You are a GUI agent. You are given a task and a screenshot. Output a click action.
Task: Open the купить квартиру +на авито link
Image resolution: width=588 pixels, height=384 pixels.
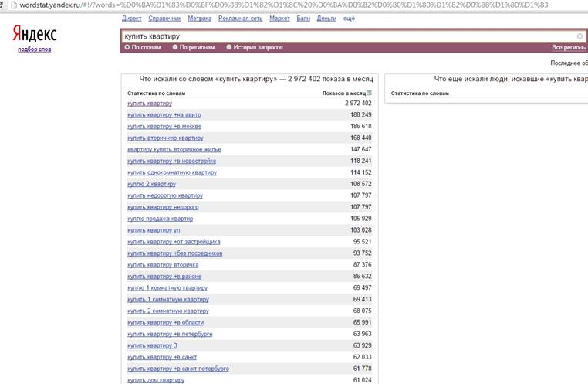164,115
